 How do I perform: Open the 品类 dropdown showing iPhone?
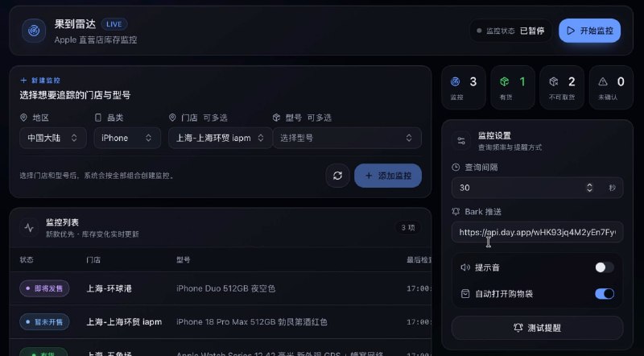point(127,138)
